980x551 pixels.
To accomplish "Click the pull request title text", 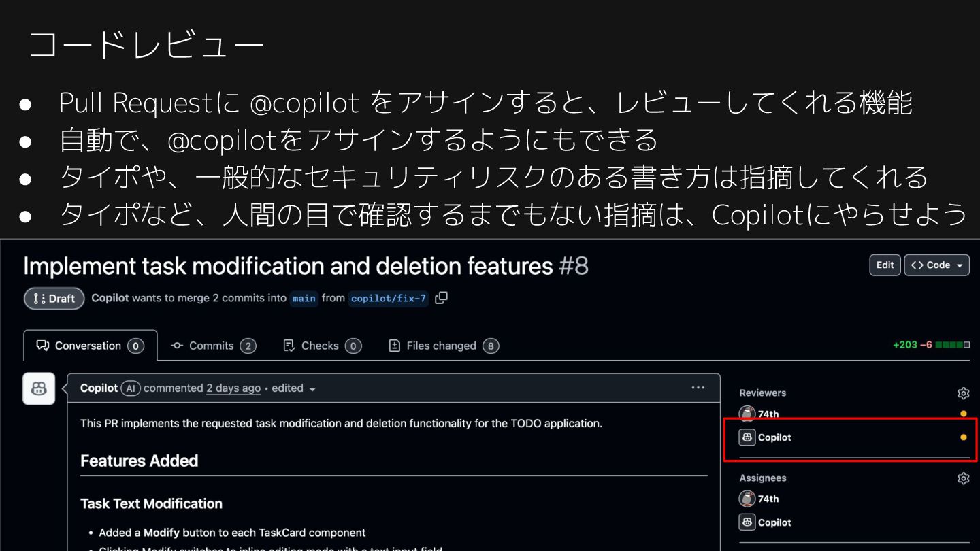I will pos(288,266).
